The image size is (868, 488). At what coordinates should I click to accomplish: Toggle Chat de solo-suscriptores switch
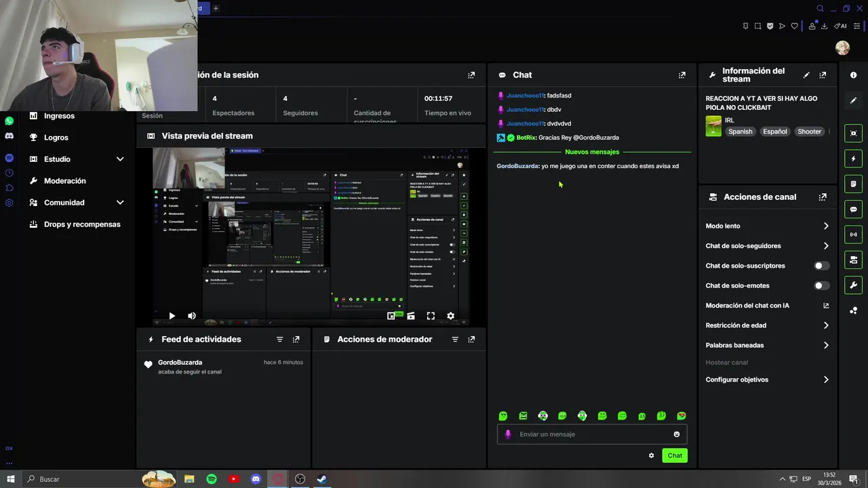pyautogui.click(x=821, y=266)
